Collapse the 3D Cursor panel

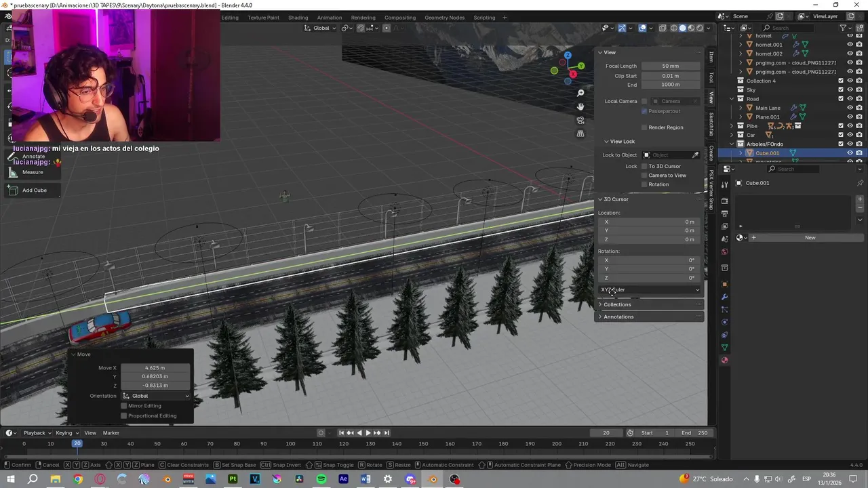click(600, 199)
